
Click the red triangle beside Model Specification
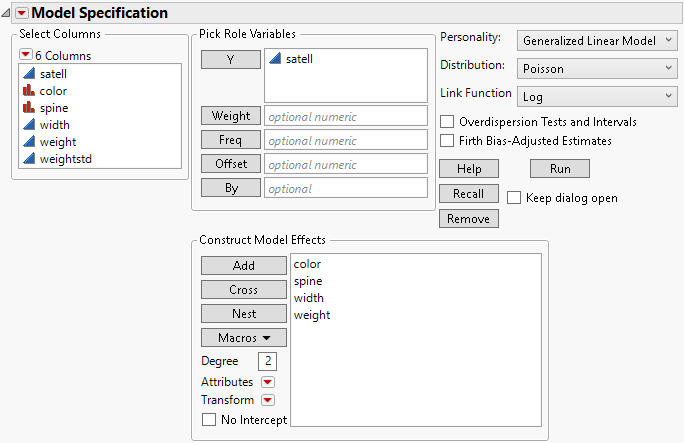pyautogui.click(x=23, y=13)
